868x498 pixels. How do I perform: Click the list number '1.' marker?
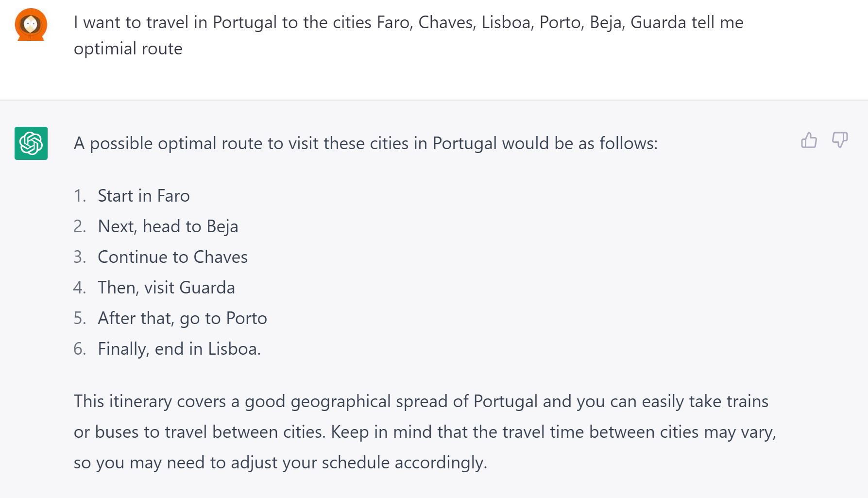point(80,196)
